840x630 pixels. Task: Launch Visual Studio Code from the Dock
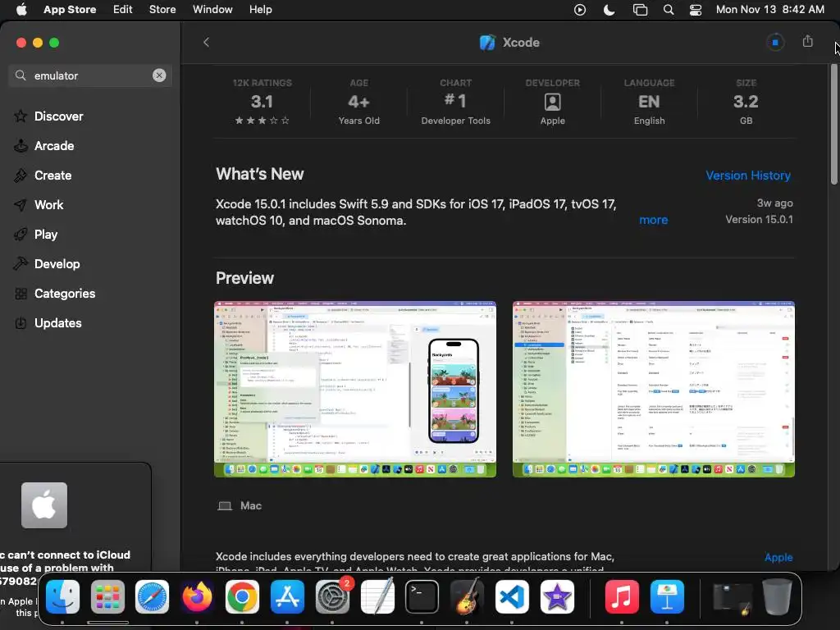pyautogui.click(x=512, y=596)
